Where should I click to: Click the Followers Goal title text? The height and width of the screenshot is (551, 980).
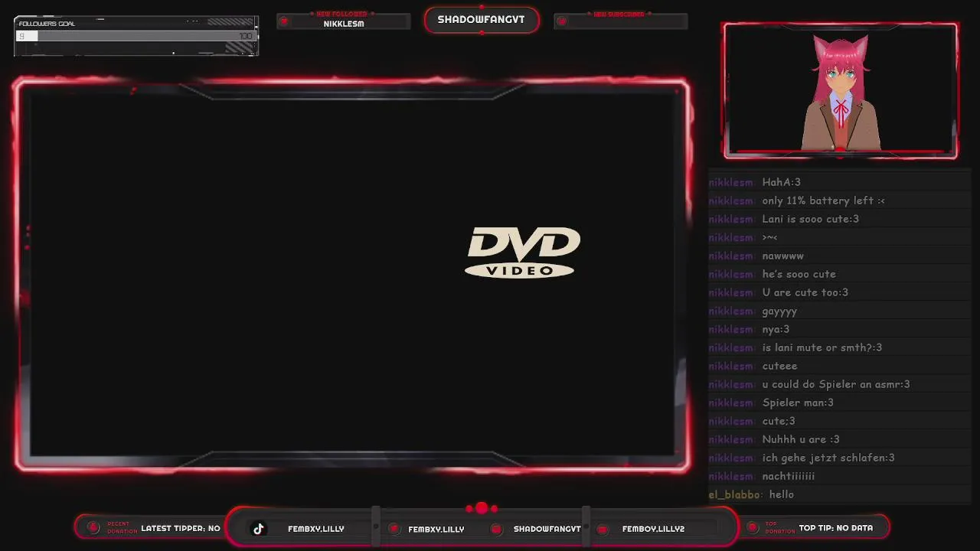(47, 24)
